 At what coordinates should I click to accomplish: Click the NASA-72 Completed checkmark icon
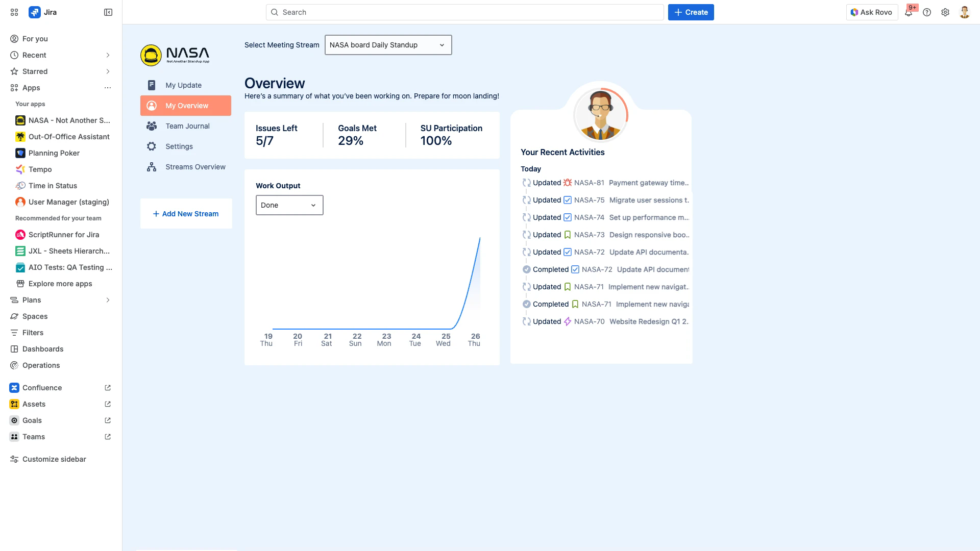[527, 269]
